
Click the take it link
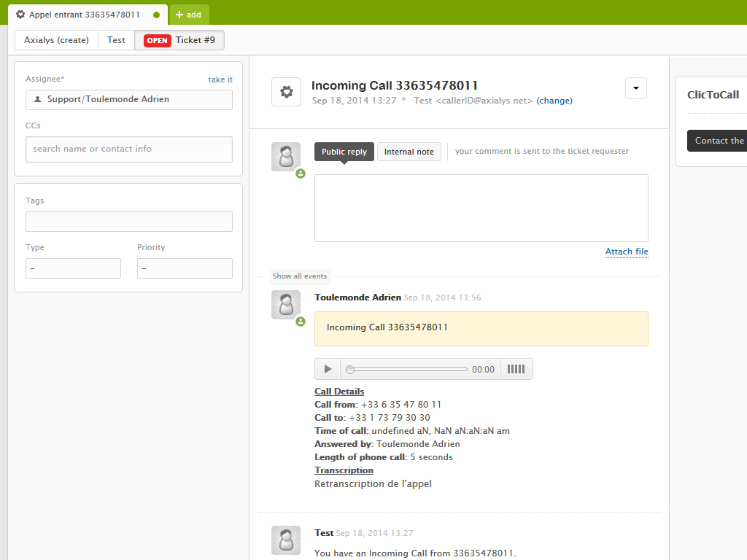[x=220, y=79]
